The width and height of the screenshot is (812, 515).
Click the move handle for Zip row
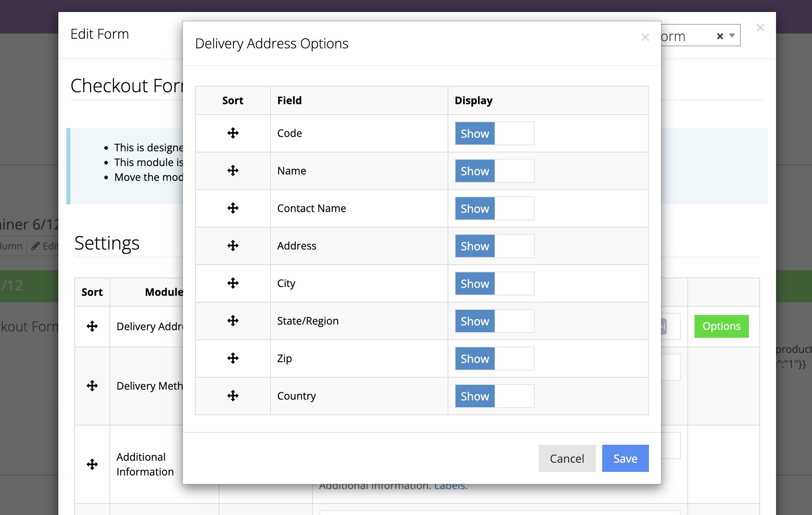tap(233, 359)
